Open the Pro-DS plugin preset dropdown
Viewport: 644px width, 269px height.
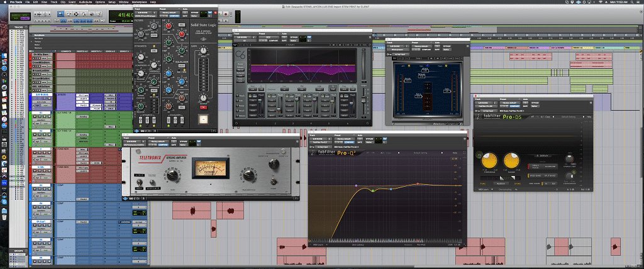510,102
